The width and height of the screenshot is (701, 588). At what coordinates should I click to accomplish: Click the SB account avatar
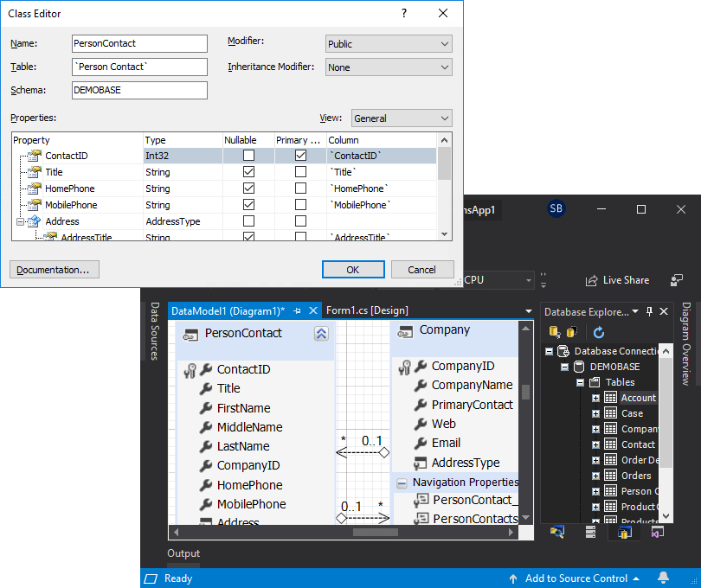(556, 208)
